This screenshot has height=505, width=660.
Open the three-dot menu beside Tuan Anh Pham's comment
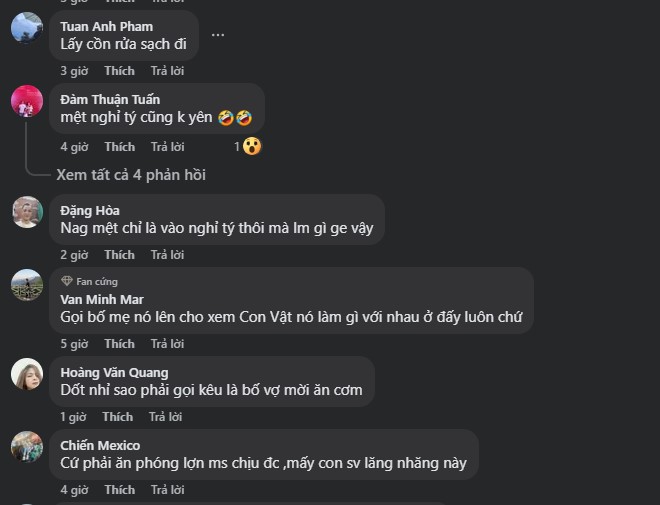tap(218, 35)
